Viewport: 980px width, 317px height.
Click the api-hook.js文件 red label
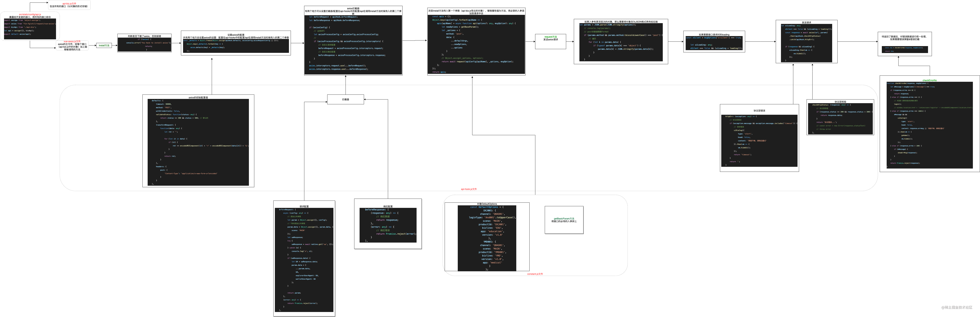(x=469, y=189)
